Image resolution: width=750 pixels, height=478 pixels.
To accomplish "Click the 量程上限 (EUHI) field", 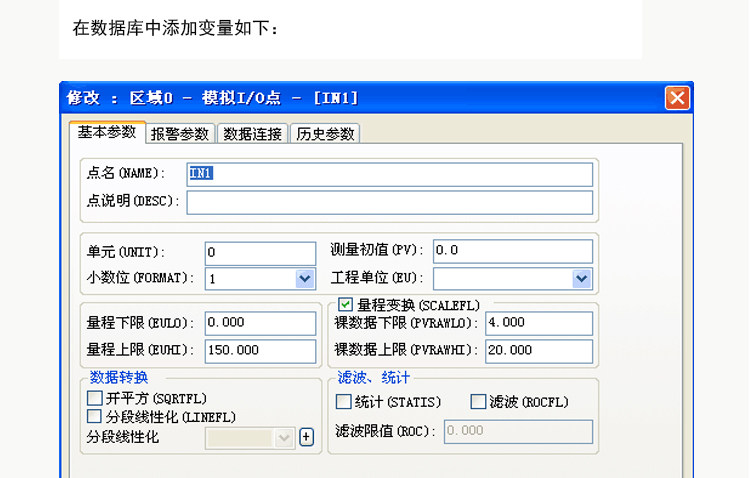I will coord(261,351).
